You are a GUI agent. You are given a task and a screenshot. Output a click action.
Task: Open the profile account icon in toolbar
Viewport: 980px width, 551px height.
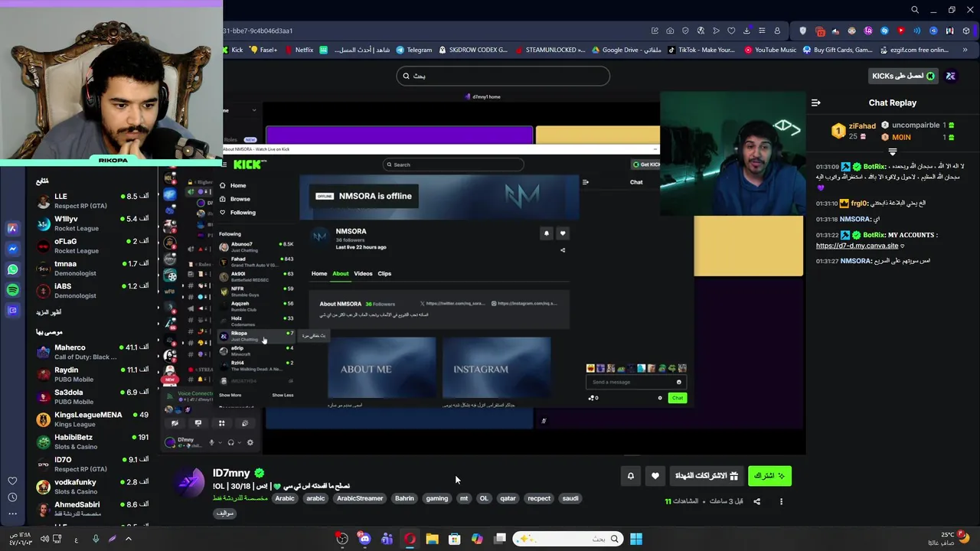(777, 31)
